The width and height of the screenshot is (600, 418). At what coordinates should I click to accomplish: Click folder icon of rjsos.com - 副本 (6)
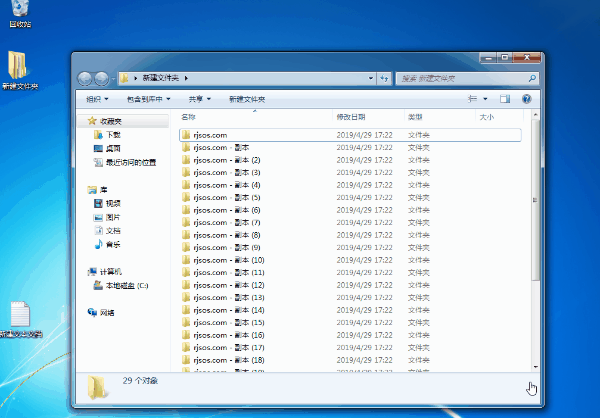click(186, 210)
